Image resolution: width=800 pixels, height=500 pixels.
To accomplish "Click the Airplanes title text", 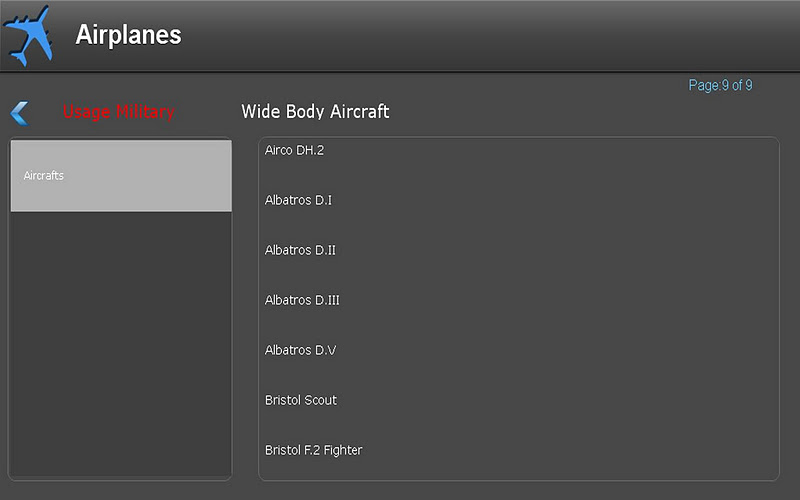I will [129, 35].
